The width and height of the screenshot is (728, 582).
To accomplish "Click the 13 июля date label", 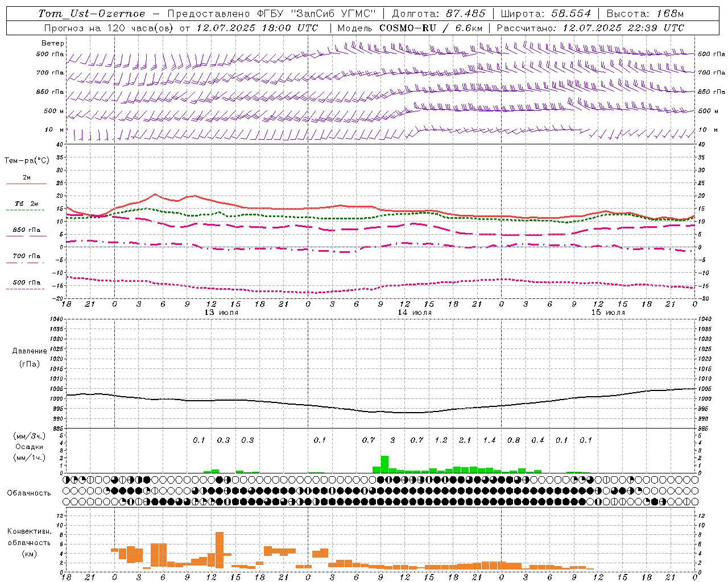I will click(221, 312).
